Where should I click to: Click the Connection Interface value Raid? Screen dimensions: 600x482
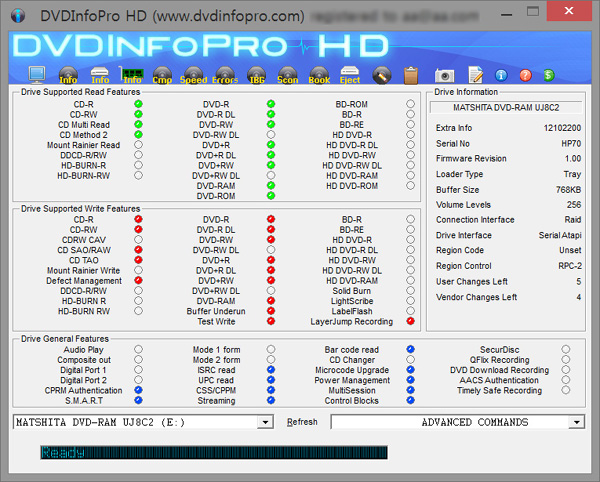coord(573,220)
